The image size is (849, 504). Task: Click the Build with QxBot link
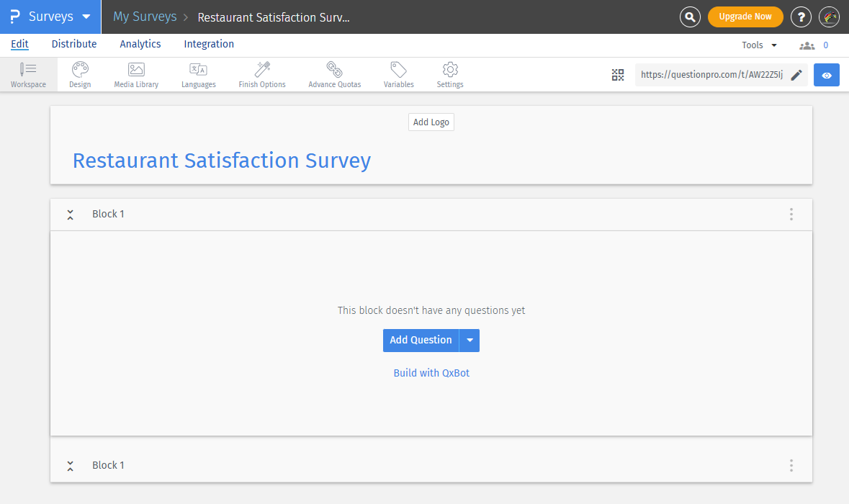click(431, 373)
